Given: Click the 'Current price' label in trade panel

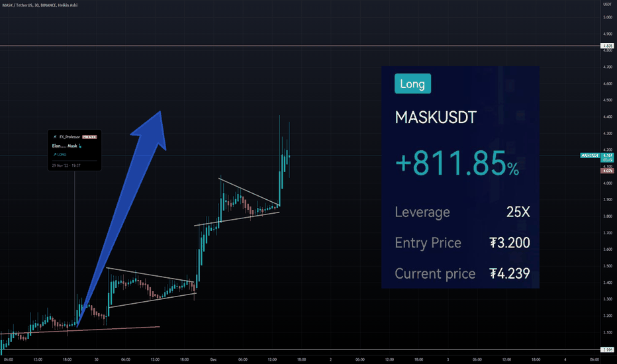Looking at the screenshot, I should 435,273.
